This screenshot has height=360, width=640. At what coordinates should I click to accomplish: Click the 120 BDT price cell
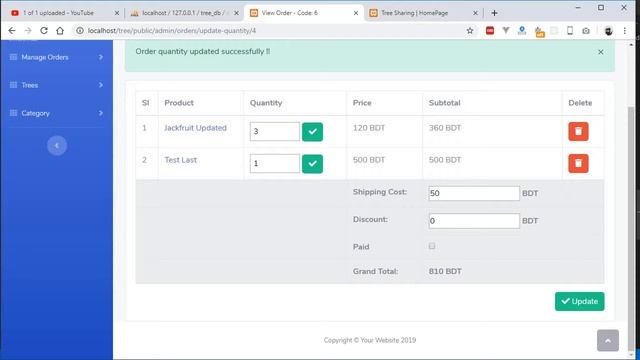coord(369,128)
